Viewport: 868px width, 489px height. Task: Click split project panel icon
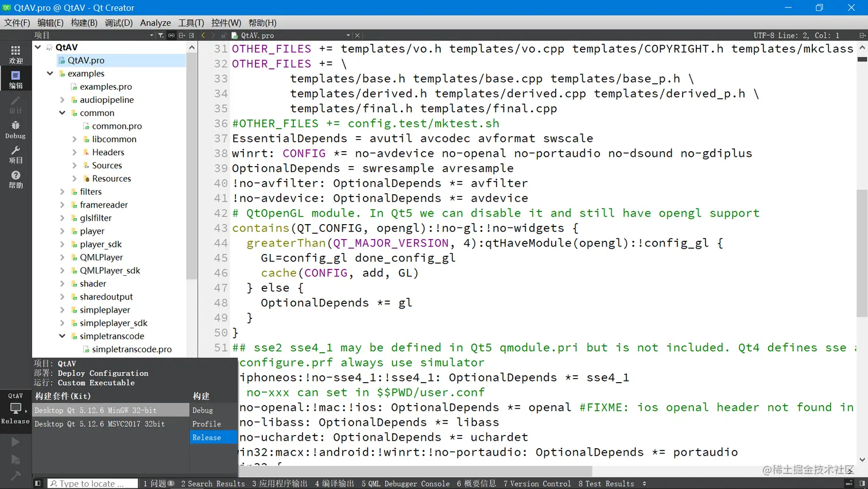coord(181,36)
